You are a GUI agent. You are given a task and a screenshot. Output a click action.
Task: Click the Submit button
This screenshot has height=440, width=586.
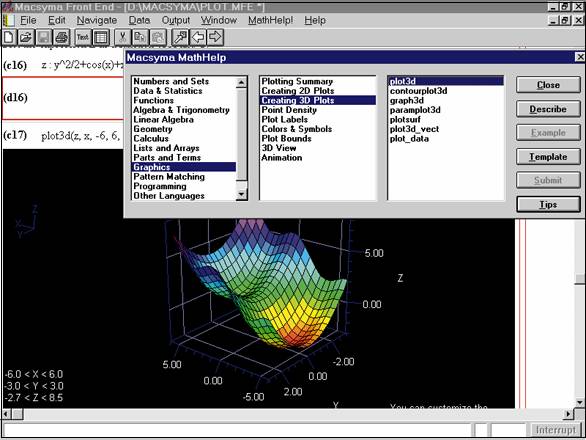click(x=548, y=181)
